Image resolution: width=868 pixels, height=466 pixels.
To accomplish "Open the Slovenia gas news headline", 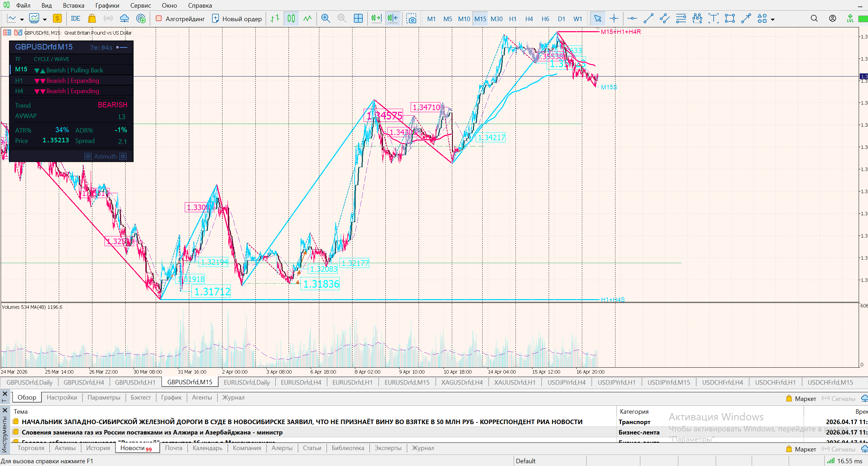I will coord(152,432).
